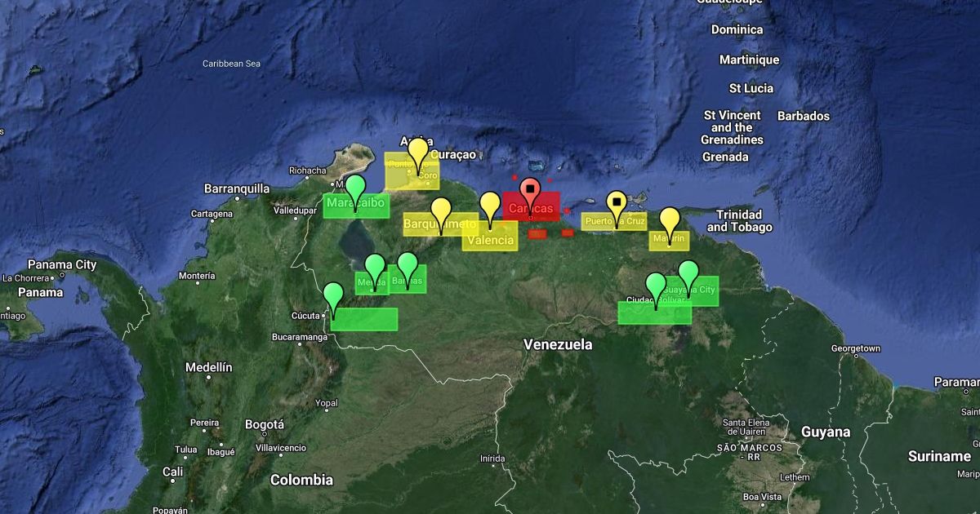
Task: Select the Medellín city label
Action: click(x=209, y=367)
